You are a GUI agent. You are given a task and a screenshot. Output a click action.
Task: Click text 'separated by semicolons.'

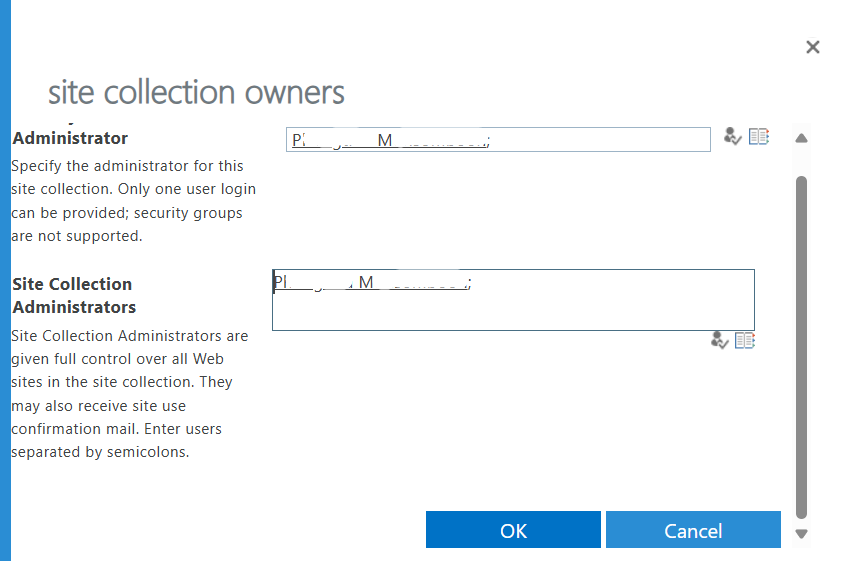pyautogui.click(x=100, y=452)
